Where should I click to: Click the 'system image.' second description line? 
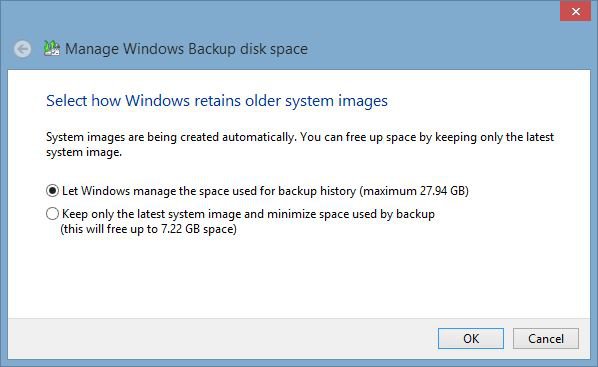(x=84, y=152)
